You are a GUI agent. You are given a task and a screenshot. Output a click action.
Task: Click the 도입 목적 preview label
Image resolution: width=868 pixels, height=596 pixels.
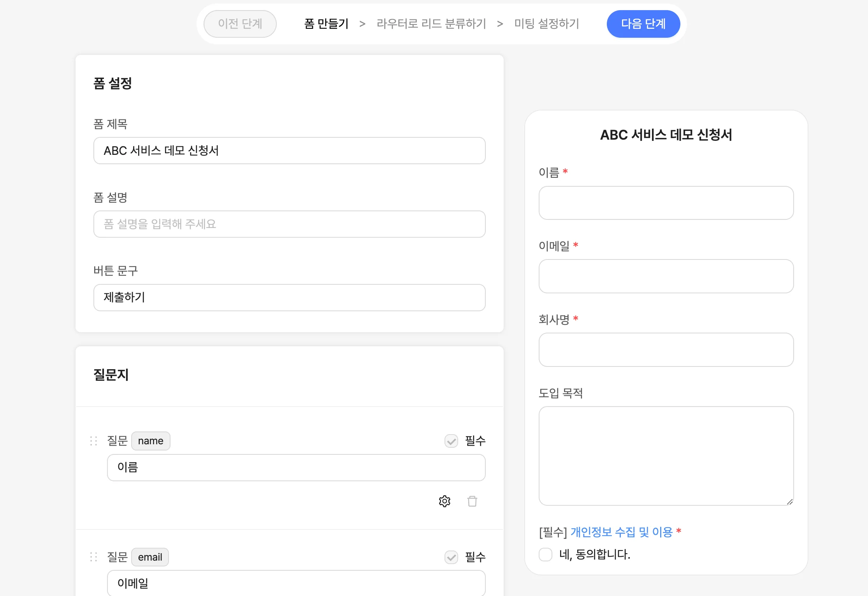click(x=561, y=393)
